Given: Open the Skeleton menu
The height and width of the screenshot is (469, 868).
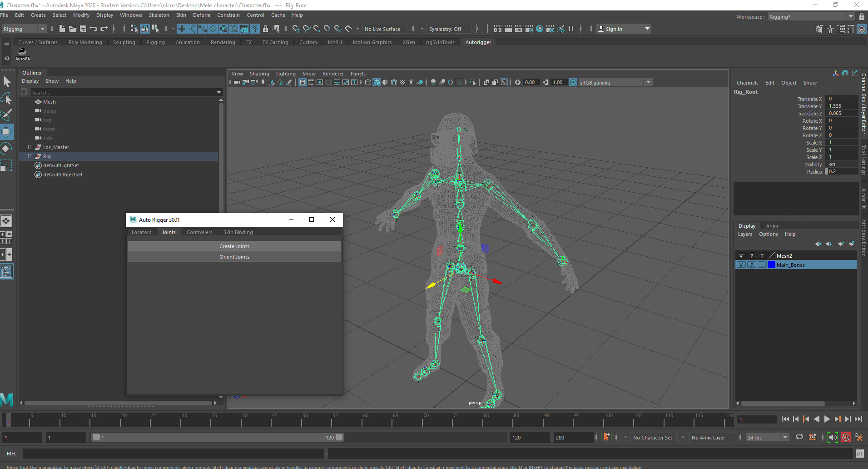Looking at the screenshot, I should pyautogui.click(x=159, y=15).
